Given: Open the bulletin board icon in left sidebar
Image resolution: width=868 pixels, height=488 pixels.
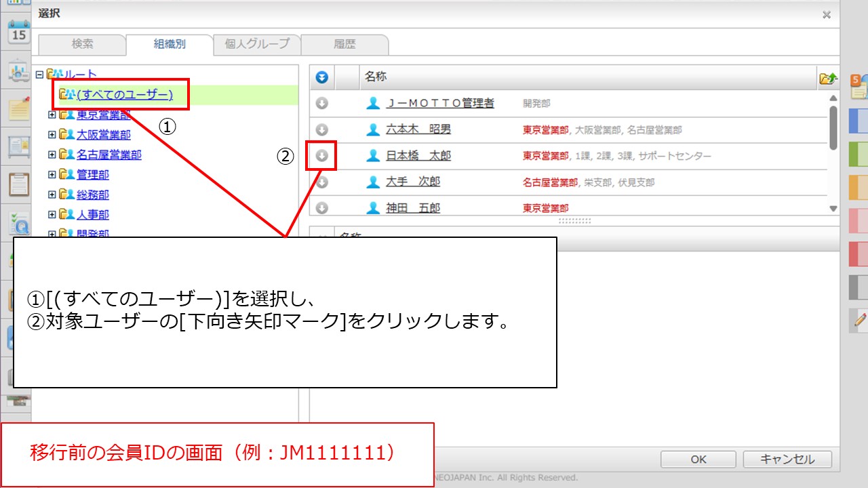Looking at the screenshot, I should (x=19, y=146).
